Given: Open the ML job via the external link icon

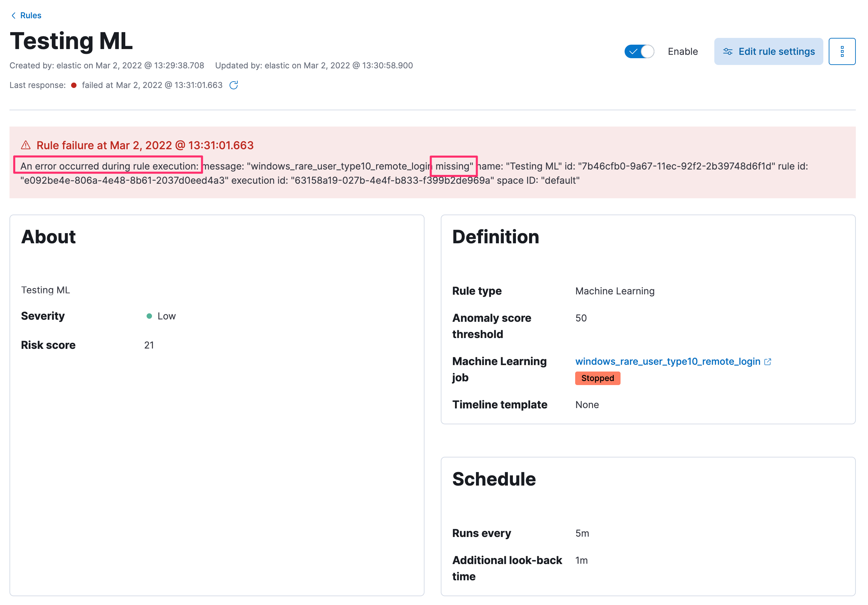Looking at the screenshot, I should (x=768, y=362).
